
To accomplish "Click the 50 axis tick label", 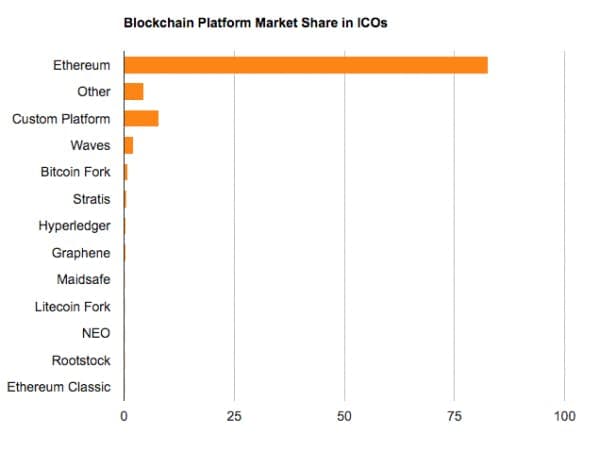I will (344, 416).
